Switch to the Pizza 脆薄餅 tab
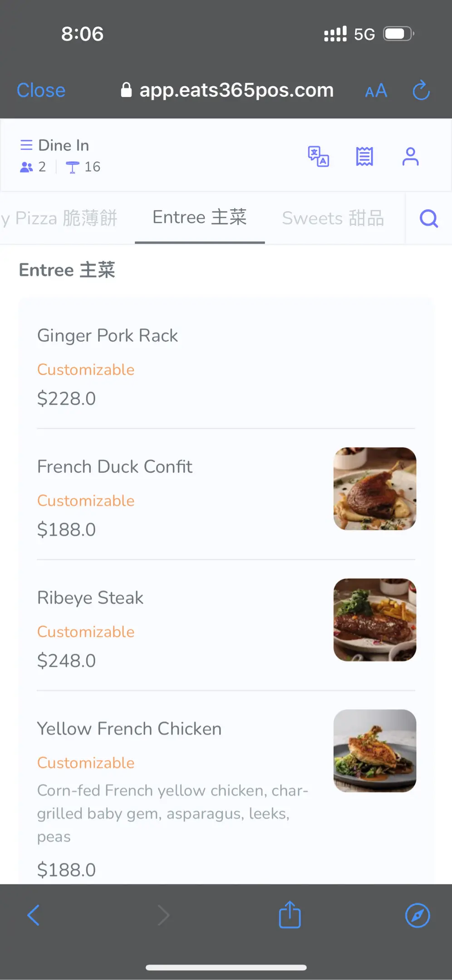 coord(64,218)
